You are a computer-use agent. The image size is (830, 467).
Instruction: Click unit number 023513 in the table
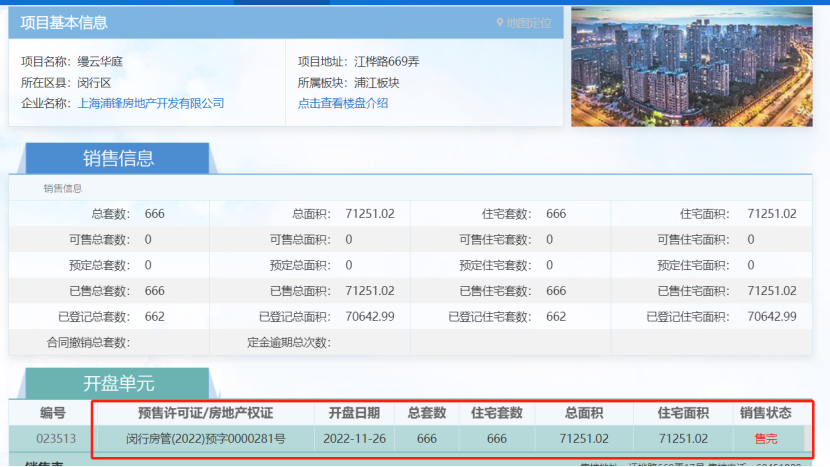[x=56, y=438]
